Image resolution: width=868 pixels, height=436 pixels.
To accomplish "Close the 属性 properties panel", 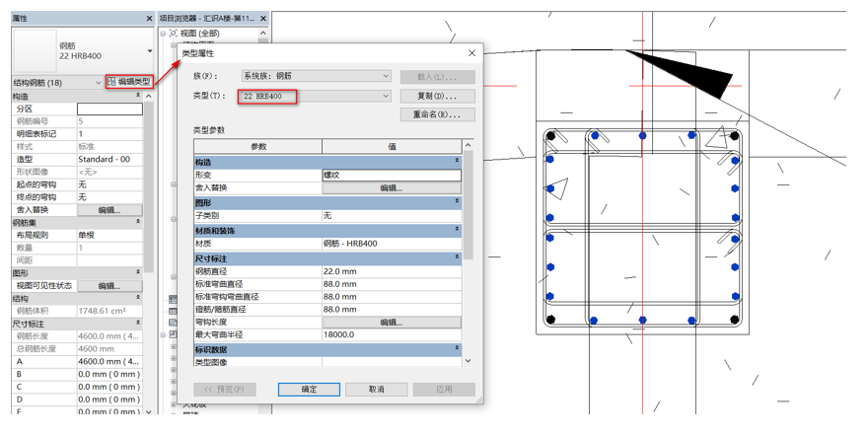I will [x=149, y=19].
